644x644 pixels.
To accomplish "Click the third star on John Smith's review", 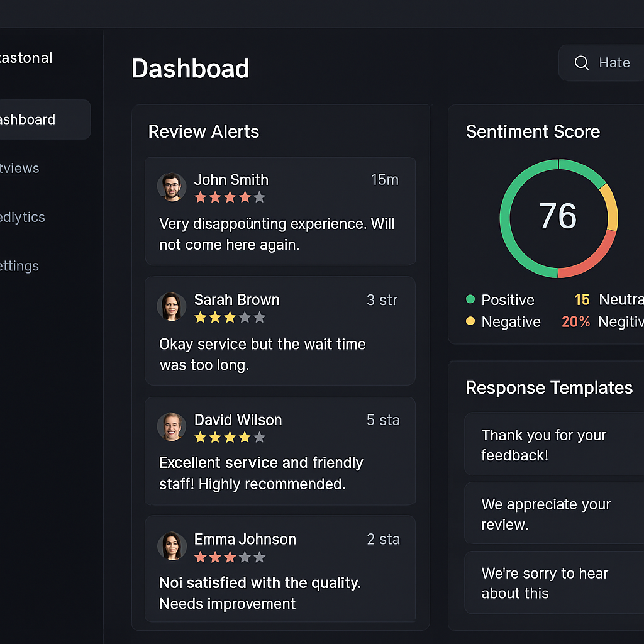I will coord(230,197).
